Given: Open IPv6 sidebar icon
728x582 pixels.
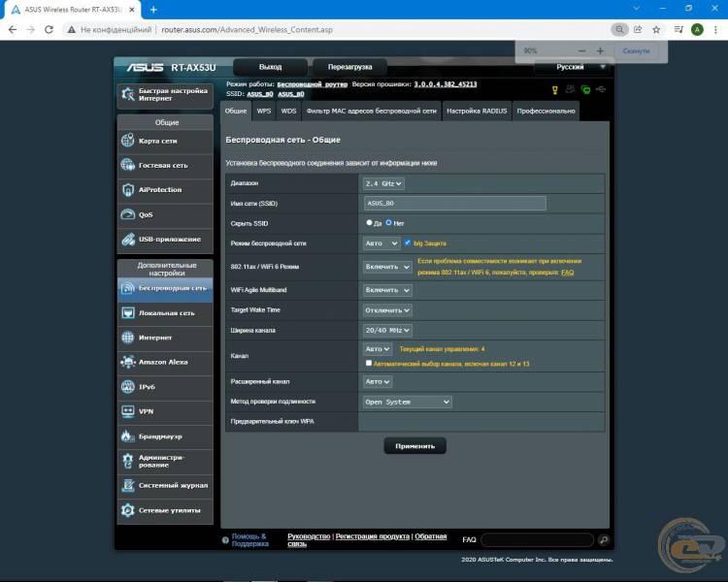Looking at the screenshot, I should [x=128, y=387].
